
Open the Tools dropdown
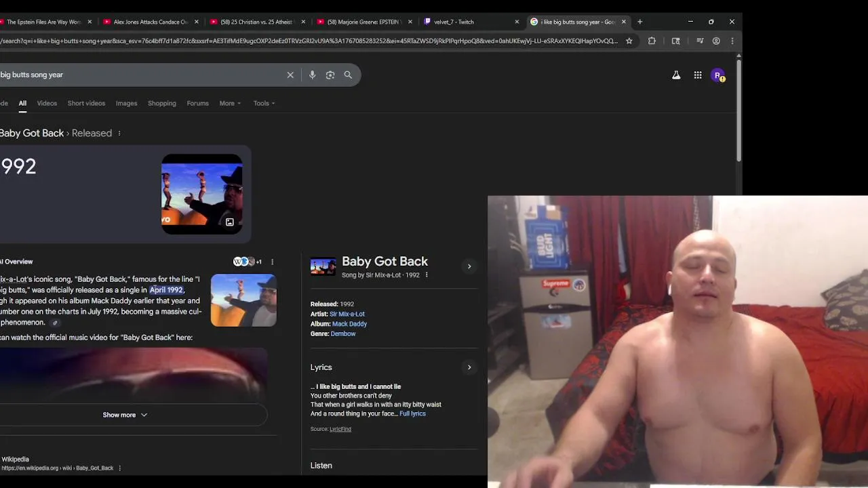pos(264,103)
